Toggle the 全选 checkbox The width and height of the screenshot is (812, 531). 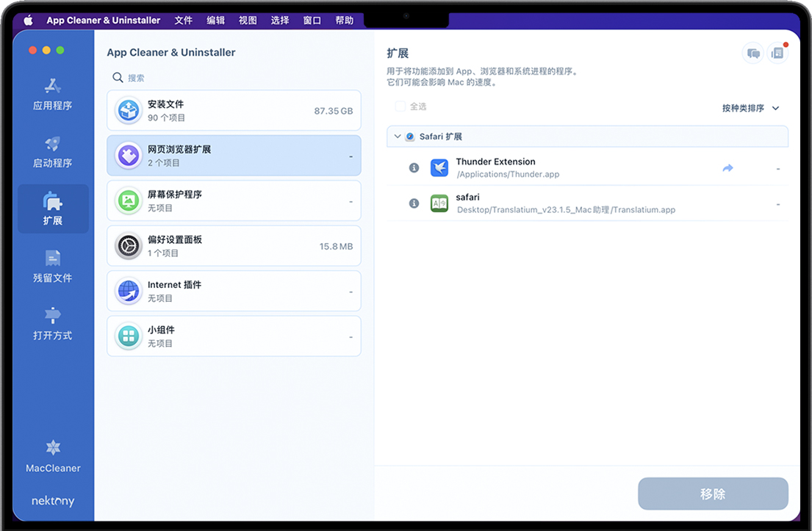400,106
